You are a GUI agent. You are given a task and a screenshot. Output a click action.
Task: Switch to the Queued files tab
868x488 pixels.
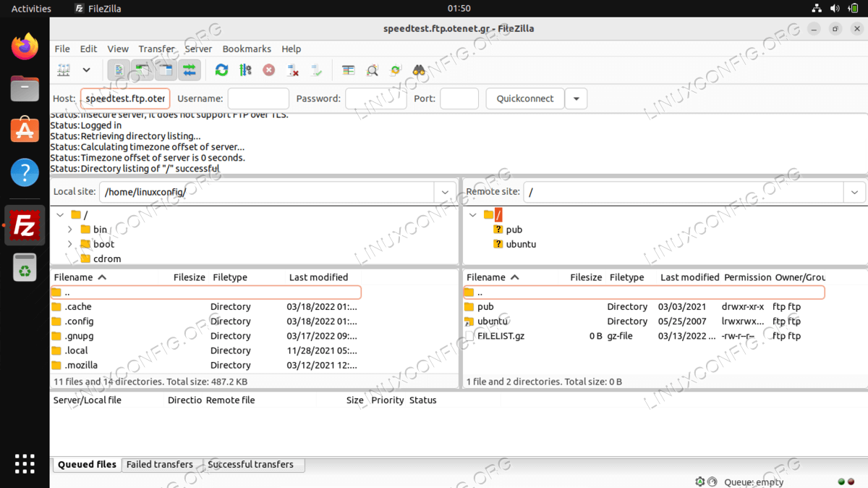click(x=87, y=465)
